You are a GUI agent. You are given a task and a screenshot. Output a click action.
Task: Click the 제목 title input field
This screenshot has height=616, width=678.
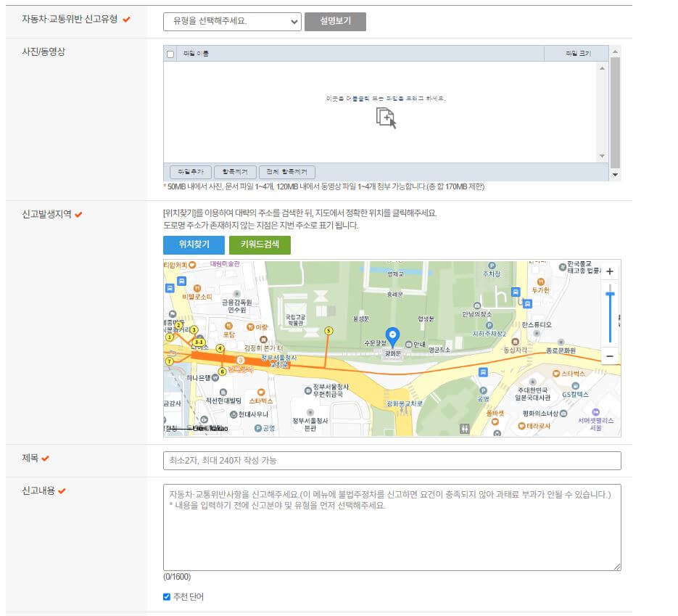tap(392, 461)
